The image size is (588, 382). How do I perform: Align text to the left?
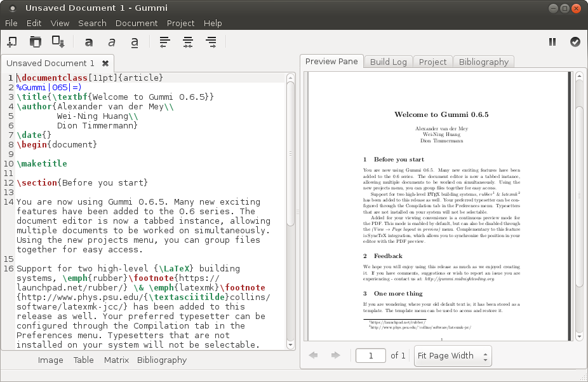click(164, 42)
